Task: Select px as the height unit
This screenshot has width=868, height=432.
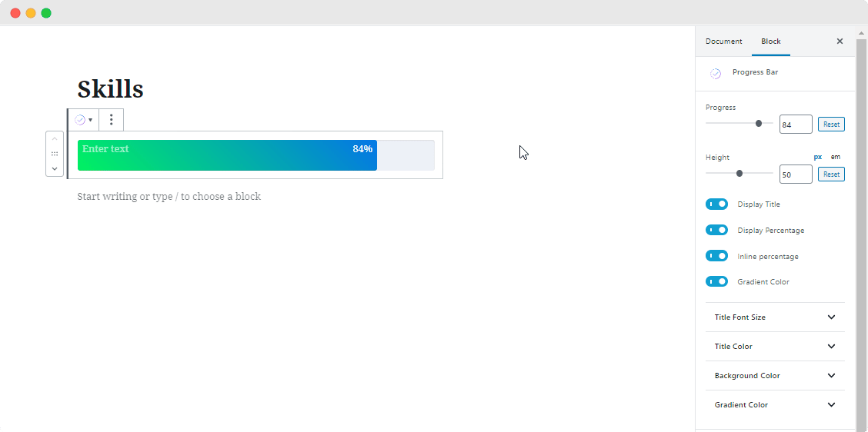Action: 818,157
